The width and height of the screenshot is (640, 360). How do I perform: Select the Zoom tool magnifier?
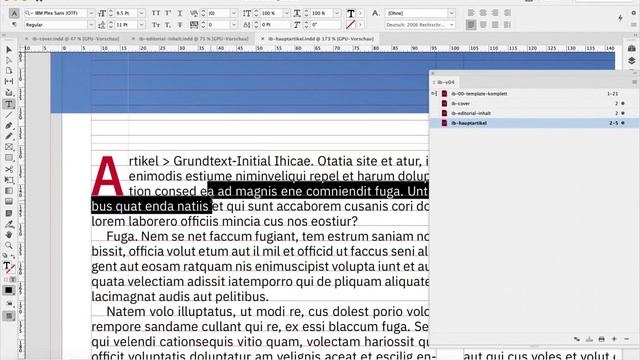(9, 245)
